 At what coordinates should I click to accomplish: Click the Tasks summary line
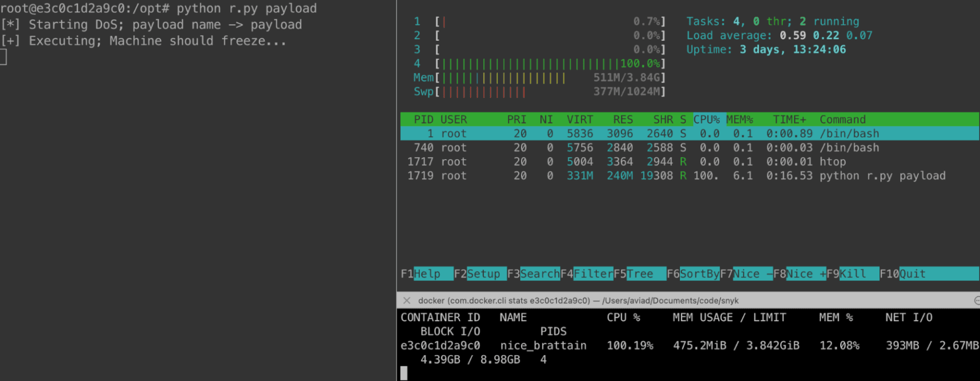[x=772, y=21]
